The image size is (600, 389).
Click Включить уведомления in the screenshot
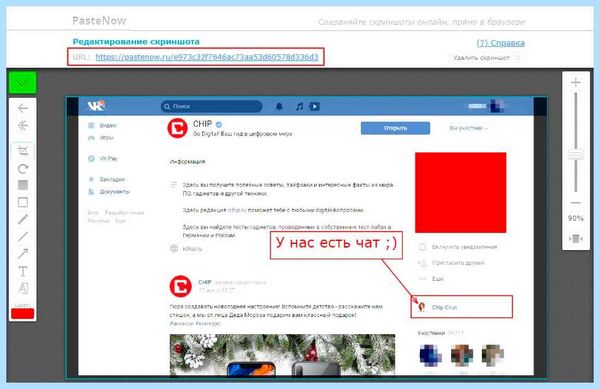[458, 247]
